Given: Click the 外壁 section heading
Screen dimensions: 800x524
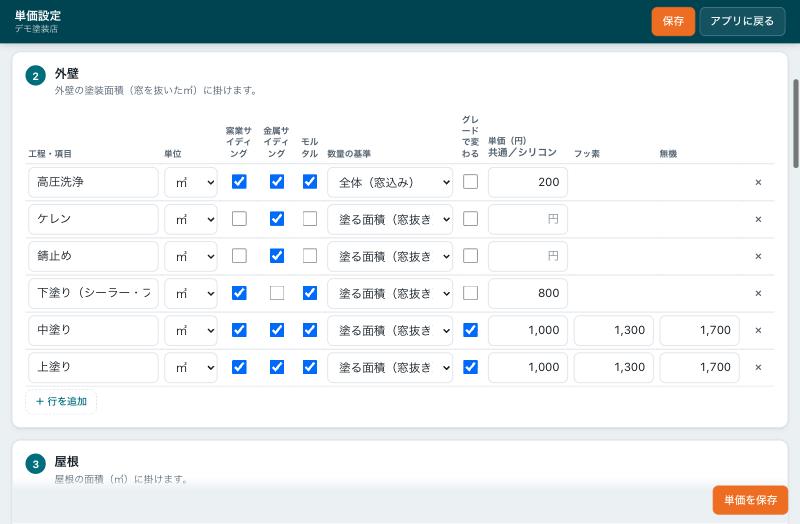Looking at the screenshot, I should point(67,73).
